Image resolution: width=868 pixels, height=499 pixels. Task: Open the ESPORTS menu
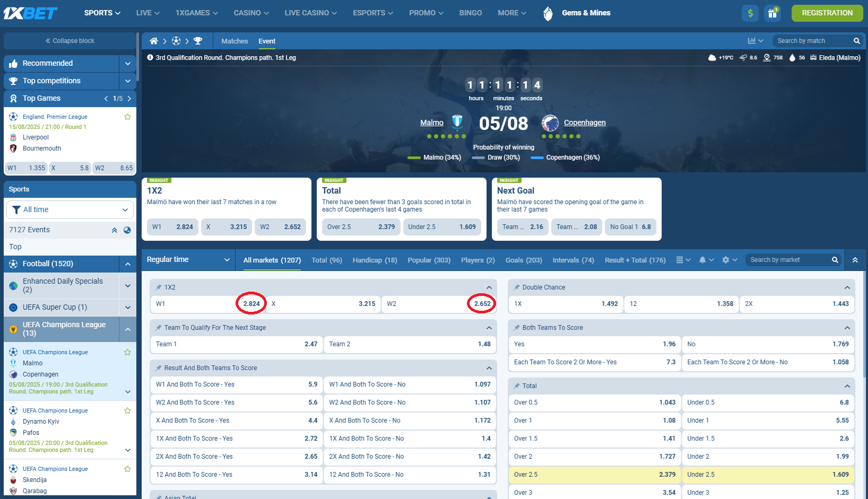[x=373, y=13]
